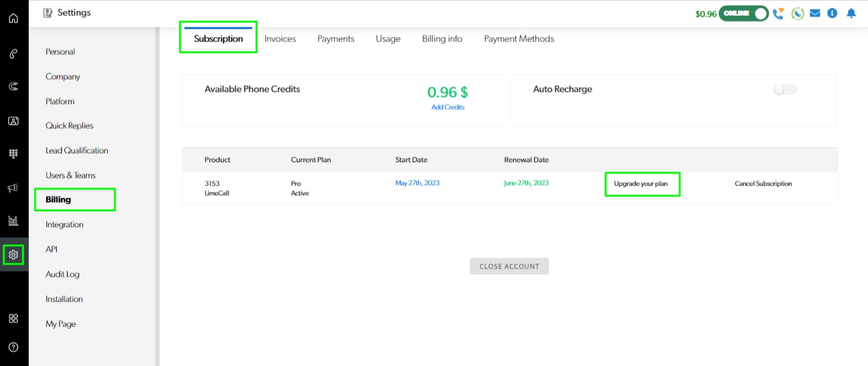Open the home icon in left sidebar

(13, 18)
